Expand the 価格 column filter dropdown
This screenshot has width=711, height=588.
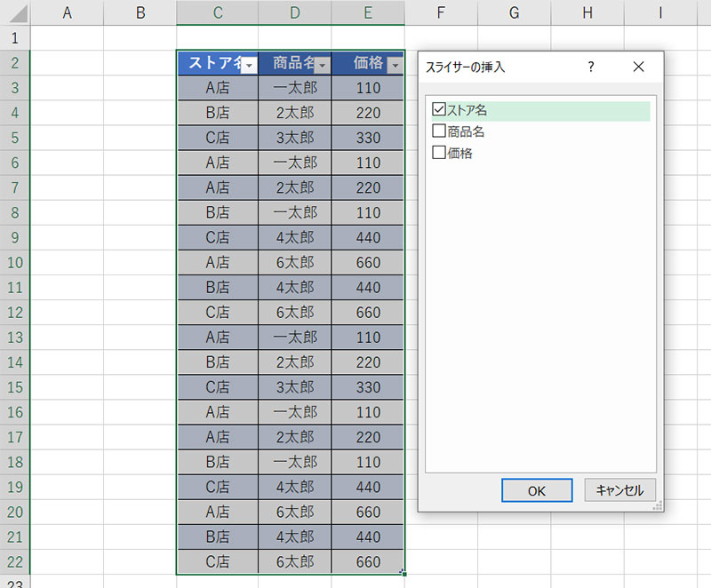[395, 65]
